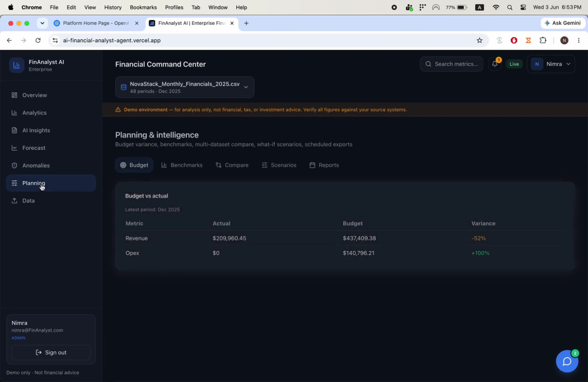588x382 pixels.
Task: Switch to the Reports tab
Action: coord(324,165)
